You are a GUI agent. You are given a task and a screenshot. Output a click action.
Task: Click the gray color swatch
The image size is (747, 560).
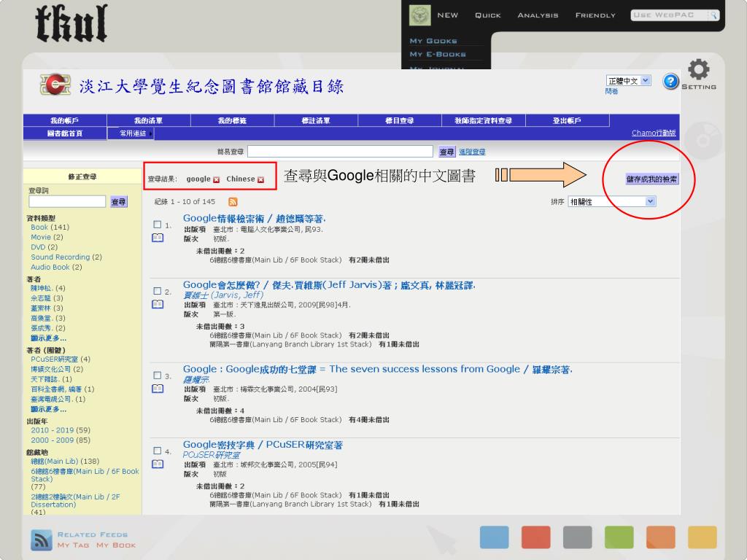pos(578,537)
